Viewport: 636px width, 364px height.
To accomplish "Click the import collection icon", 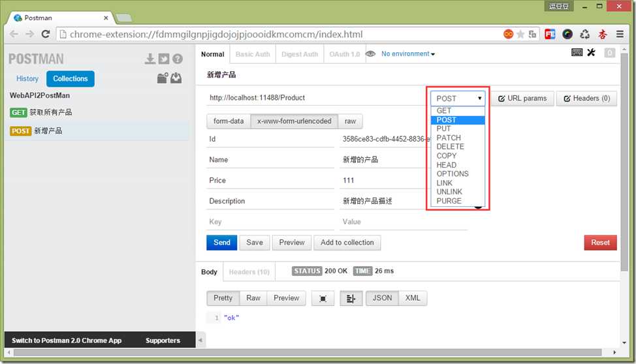I will coord(176,78).
